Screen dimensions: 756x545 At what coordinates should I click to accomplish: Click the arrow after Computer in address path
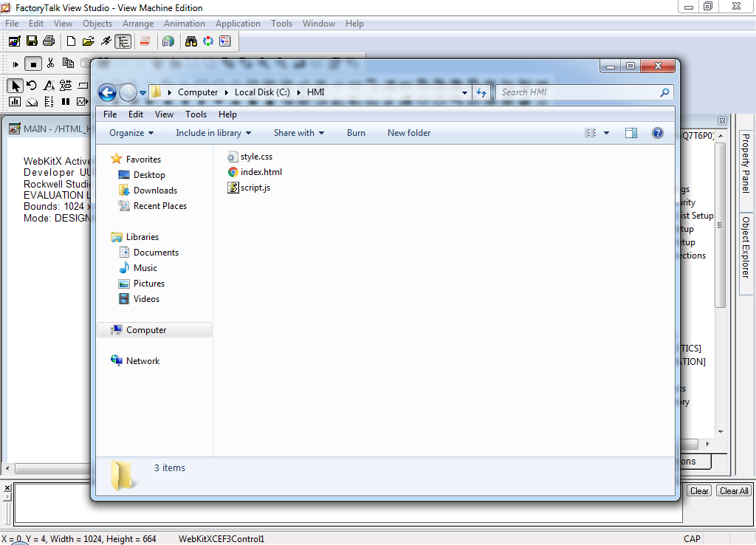click(227, 92)
